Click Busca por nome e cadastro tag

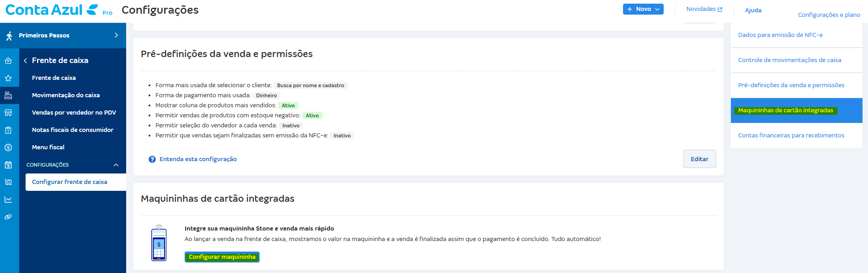pyautogui.click(x=310, y=85)
